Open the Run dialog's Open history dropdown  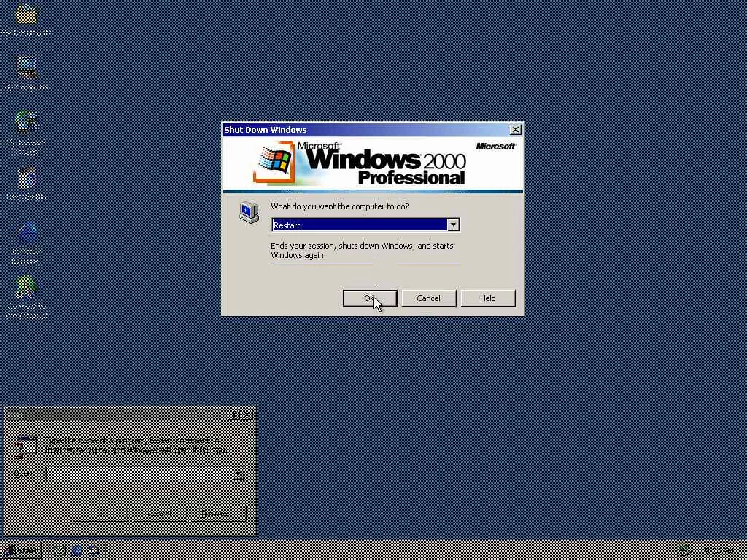[x=239, y=473]
